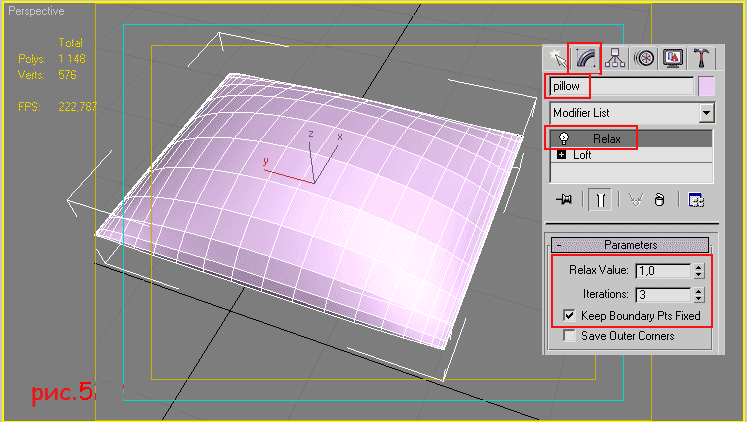Toggle Show End Result button
747x422 pixels.
[x=601, y=199]
